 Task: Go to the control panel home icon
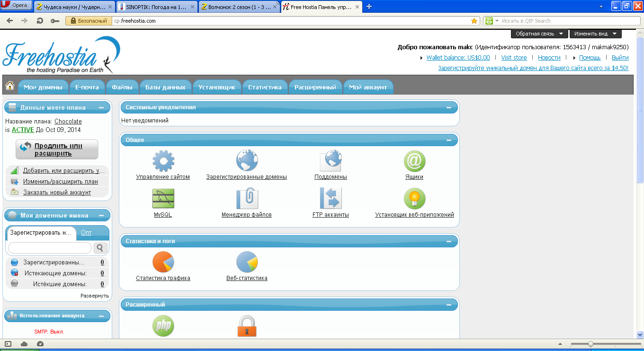coord(9,86)
